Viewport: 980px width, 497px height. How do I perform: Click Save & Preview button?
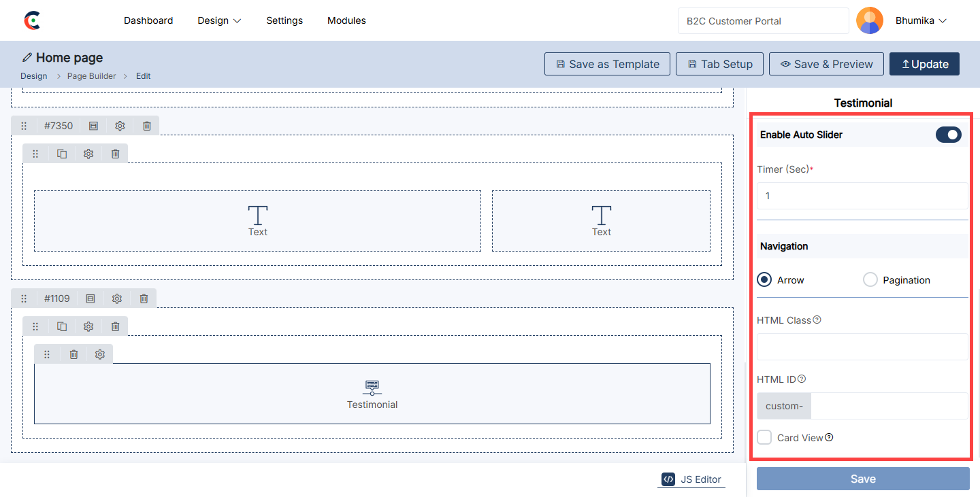point(826,64)
